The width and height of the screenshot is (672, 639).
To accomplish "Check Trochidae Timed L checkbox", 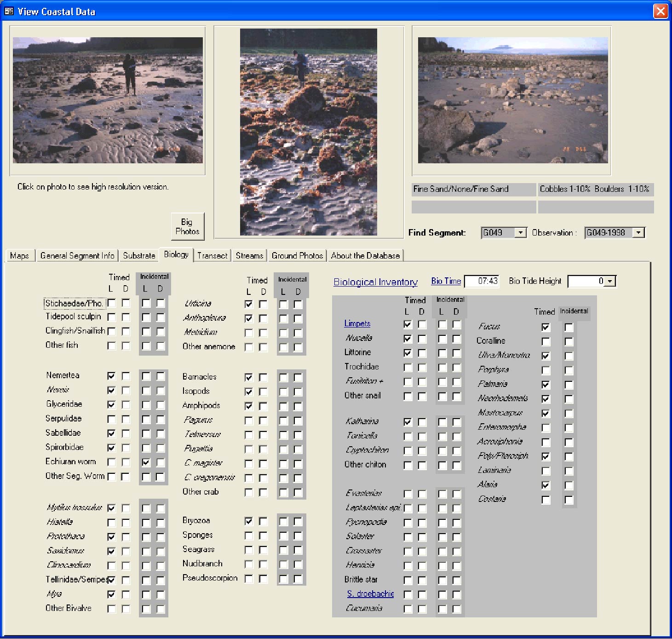I will coord(408,368).
